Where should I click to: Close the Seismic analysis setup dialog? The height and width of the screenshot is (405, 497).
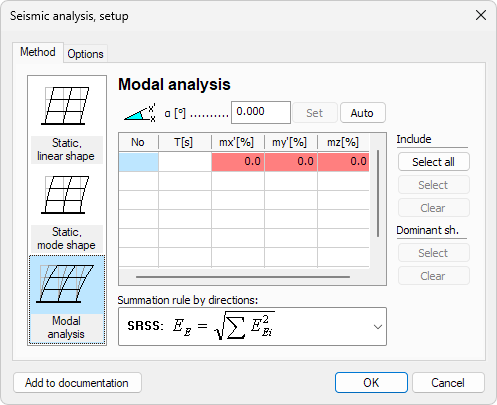click(481, 15)
